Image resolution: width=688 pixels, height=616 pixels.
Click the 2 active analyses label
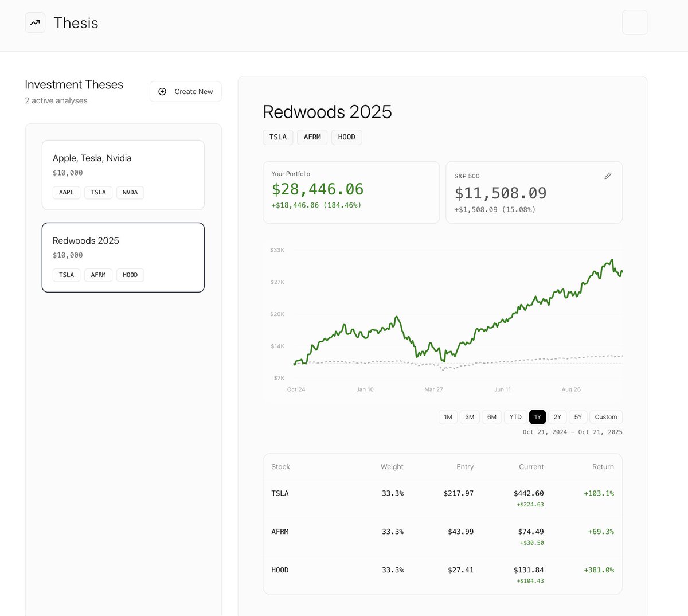56,101
